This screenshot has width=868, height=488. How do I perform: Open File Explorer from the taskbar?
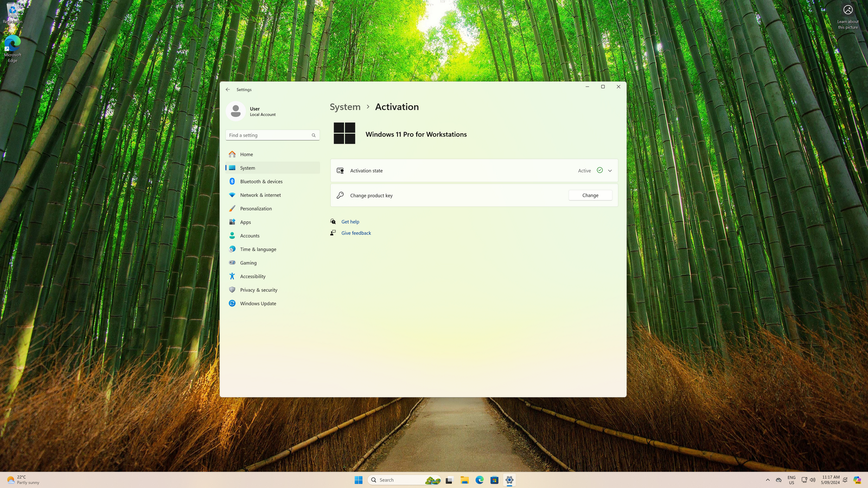464,480
